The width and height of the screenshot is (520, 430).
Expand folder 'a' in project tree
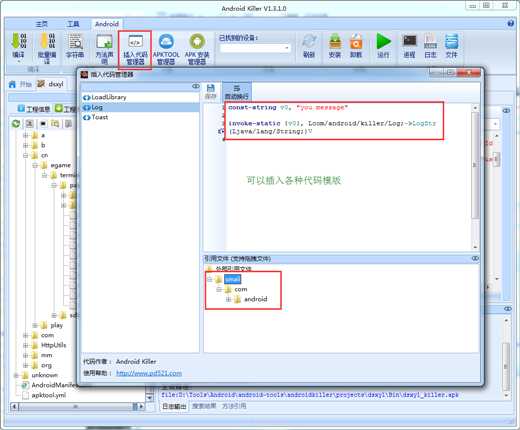[25, 135]
